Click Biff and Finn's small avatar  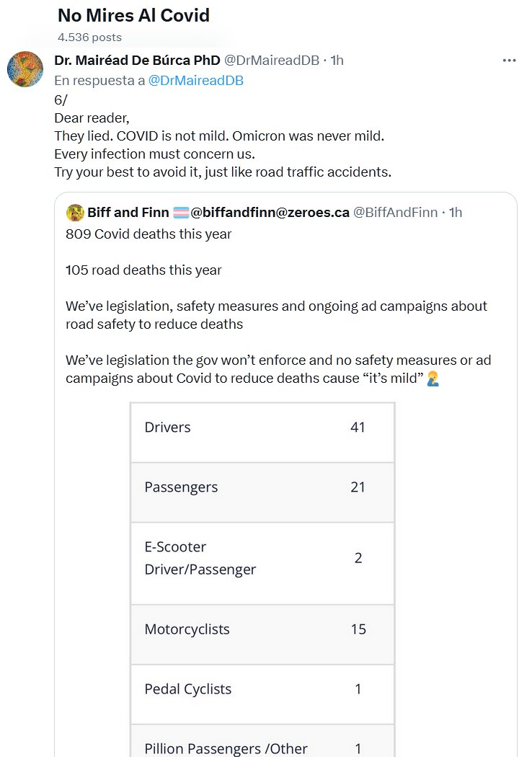pyautogui.click(x=75, y=213)
